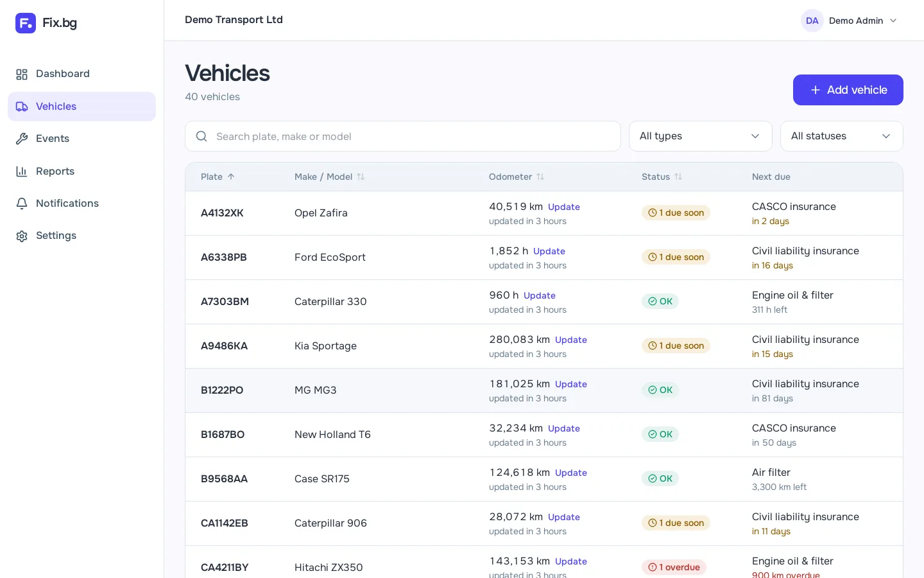Update odometer for Opel Zafira
924x578 pixels.
pos(564,207)
